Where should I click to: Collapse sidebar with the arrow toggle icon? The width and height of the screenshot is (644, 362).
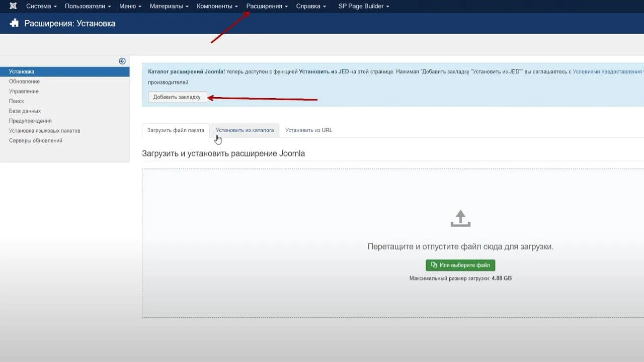tap(122, 61)
